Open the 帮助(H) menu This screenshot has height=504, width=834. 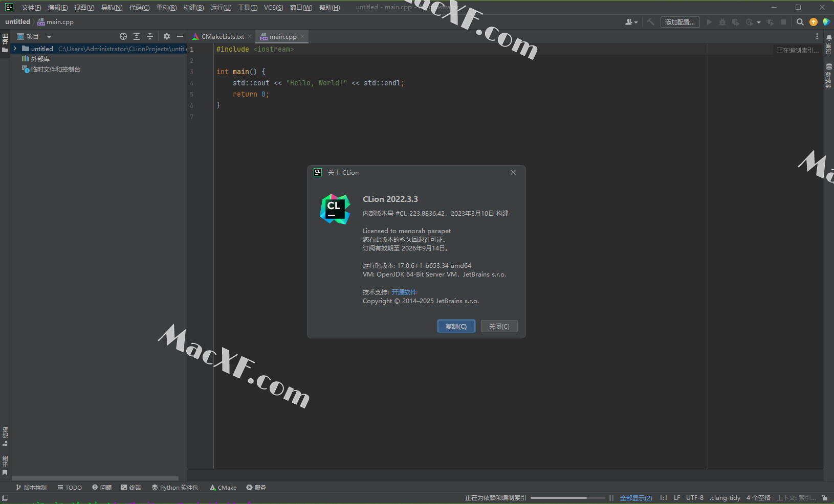coord(329,7)
